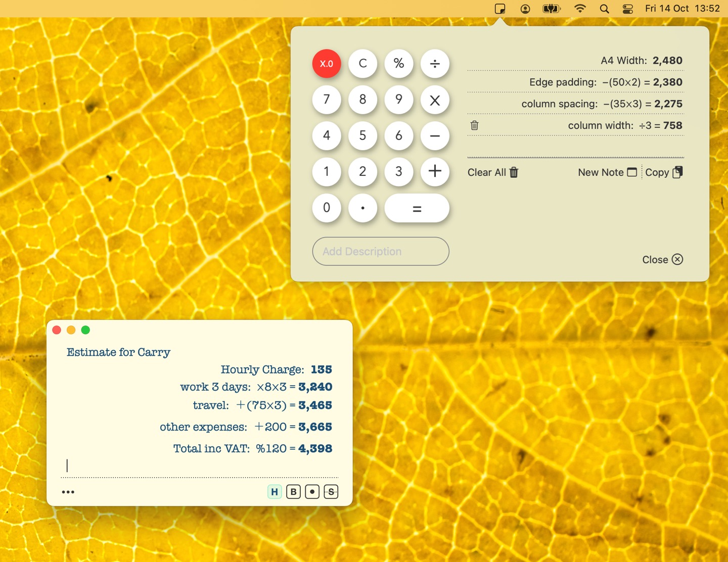Toggle strikethrough S formatting button

tap(331, 492)
